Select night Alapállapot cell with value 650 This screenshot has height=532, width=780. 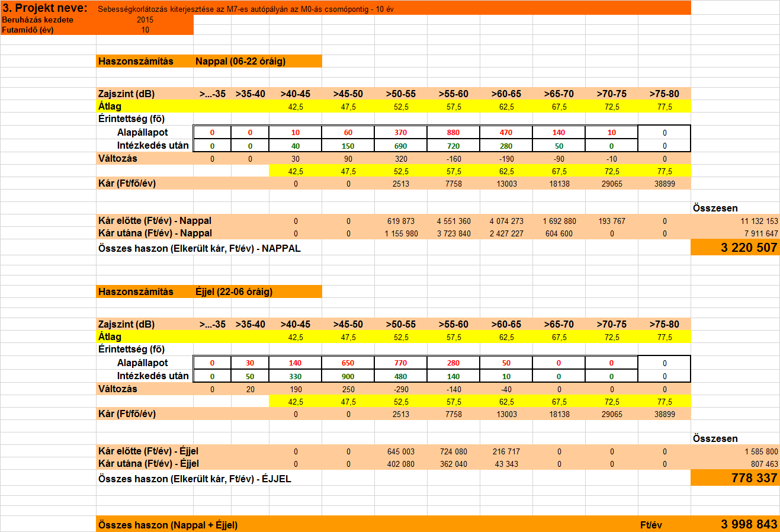[348, 363]
